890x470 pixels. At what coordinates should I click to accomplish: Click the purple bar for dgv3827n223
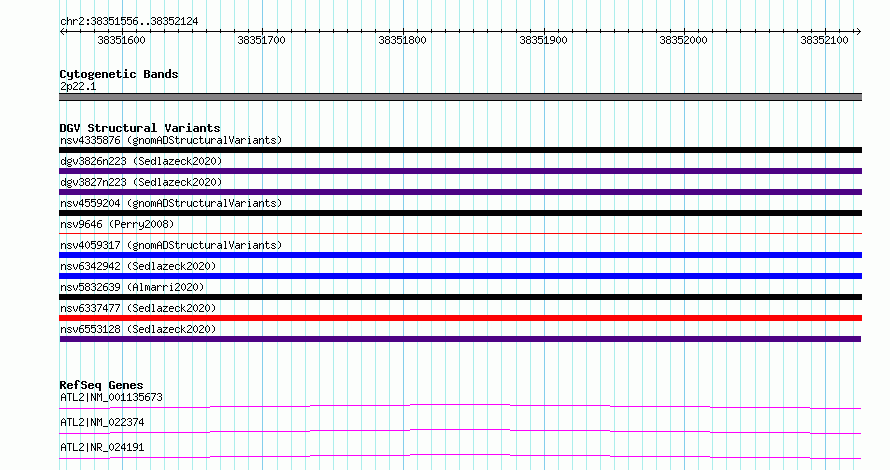click(x=460, y=192)
